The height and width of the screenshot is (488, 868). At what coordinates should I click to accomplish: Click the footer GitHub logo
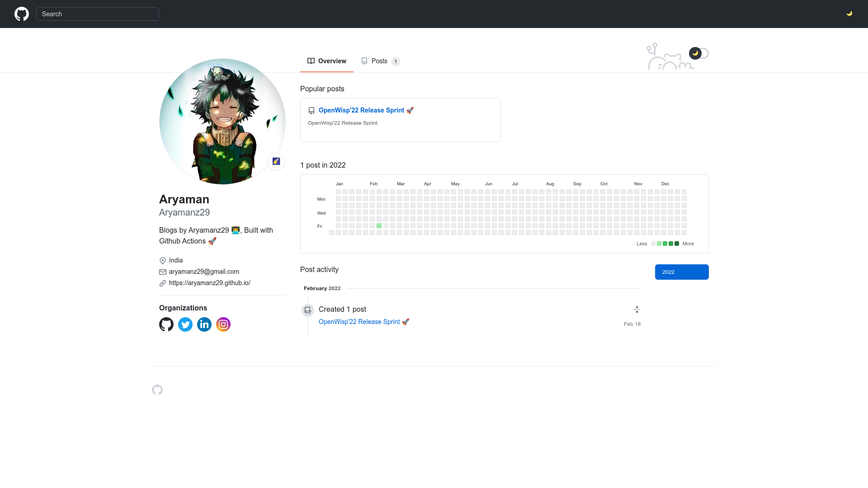point(157,390)
